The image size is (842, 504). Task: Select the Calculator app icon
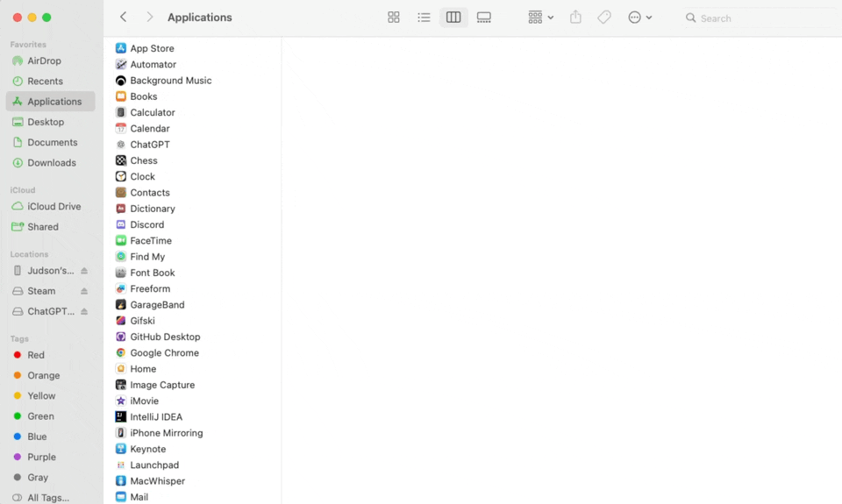[121, 113]
